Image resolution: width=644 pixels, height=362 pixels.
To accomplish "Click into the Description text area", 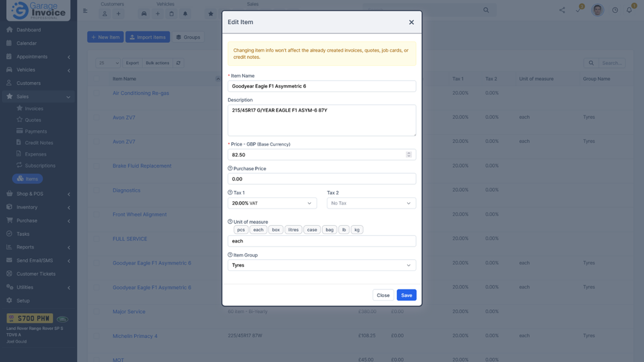I will (x=321, y=121).
